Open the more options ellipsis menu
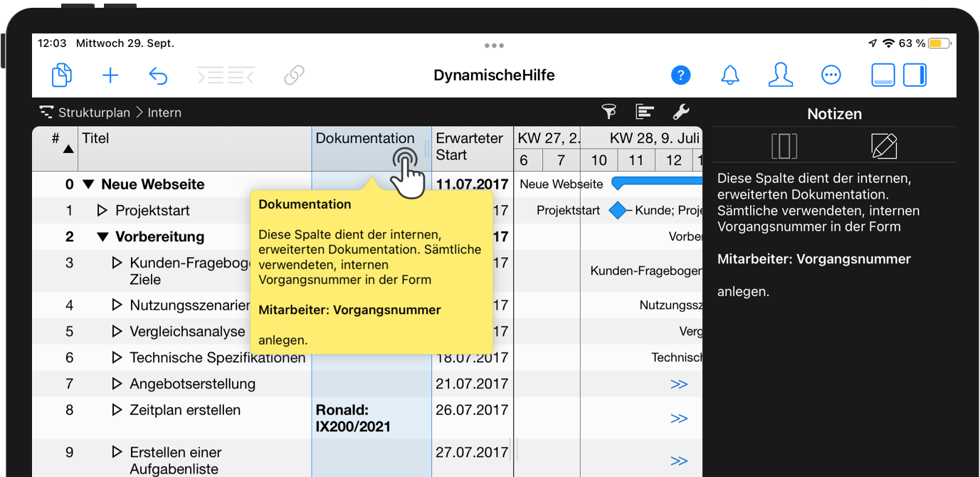Viewport: 980px width, 477px height. click(831, 75)
